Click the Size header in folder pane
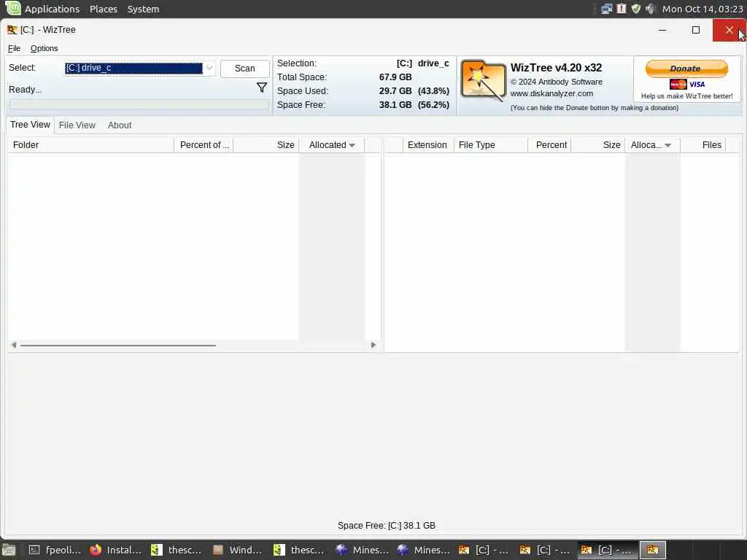Viewport: 747px width, 560px height. [266, 145]
